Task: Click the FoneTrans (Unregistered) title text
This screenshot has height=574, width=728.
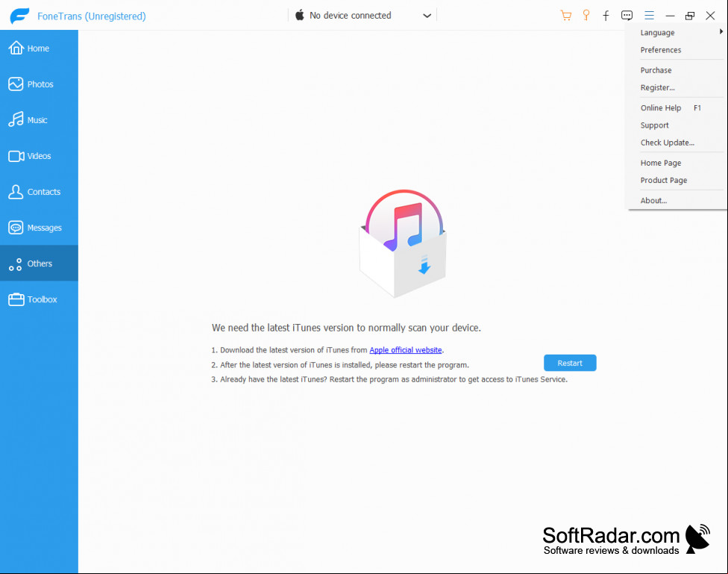Action: click(x=92, y=16)
